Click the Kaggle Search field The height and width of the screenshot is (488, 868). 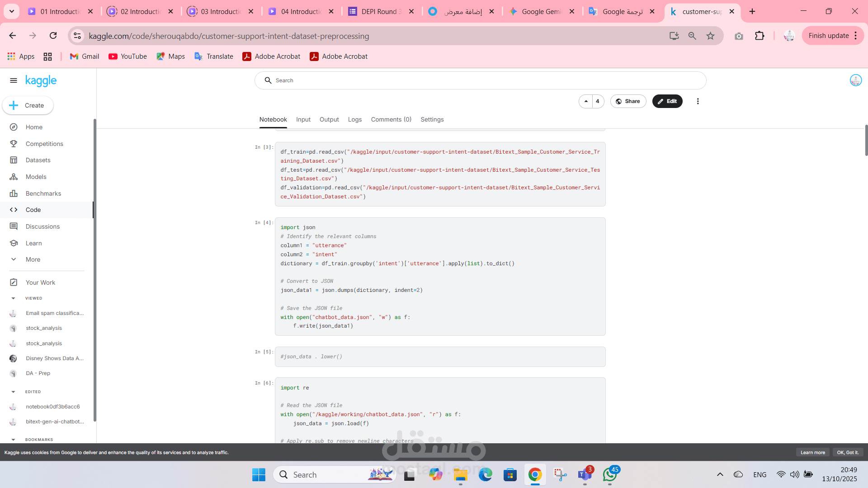[479, 80]
